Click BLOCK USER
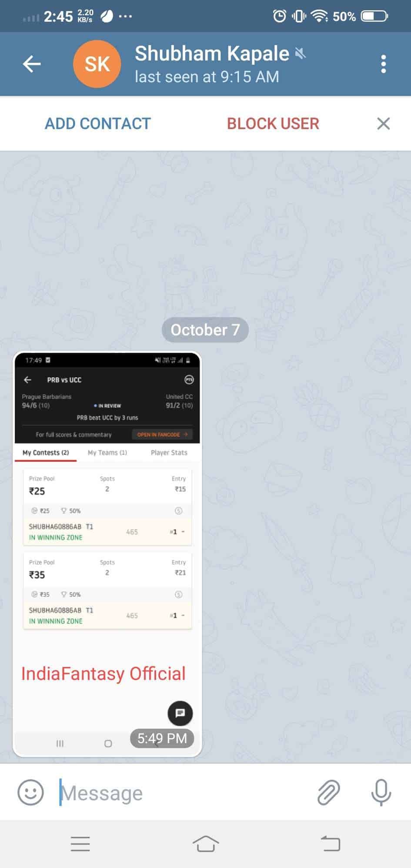411x868 pixels. click(273, 124)
